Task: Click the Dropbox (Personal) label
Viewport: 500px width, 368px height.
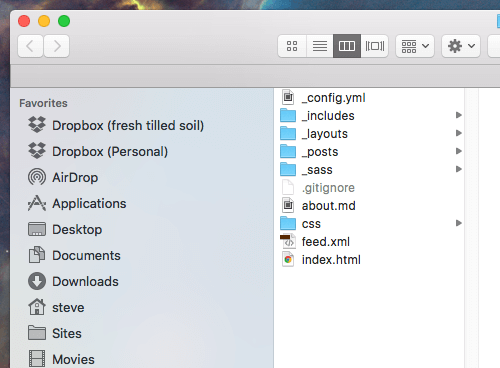Action: point(110,152)
